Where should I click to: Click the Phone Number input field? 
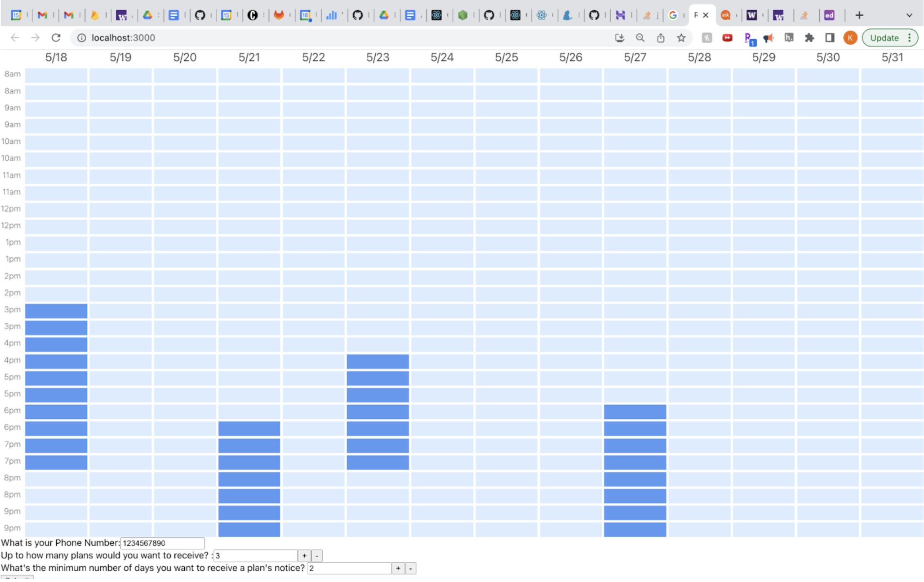pyautogui.click(x=162, y=543)
